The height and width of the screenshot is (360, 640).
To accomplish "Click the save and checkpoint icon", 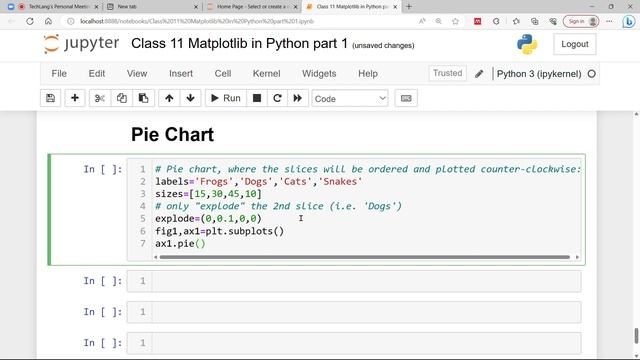I will coord(51,98).
